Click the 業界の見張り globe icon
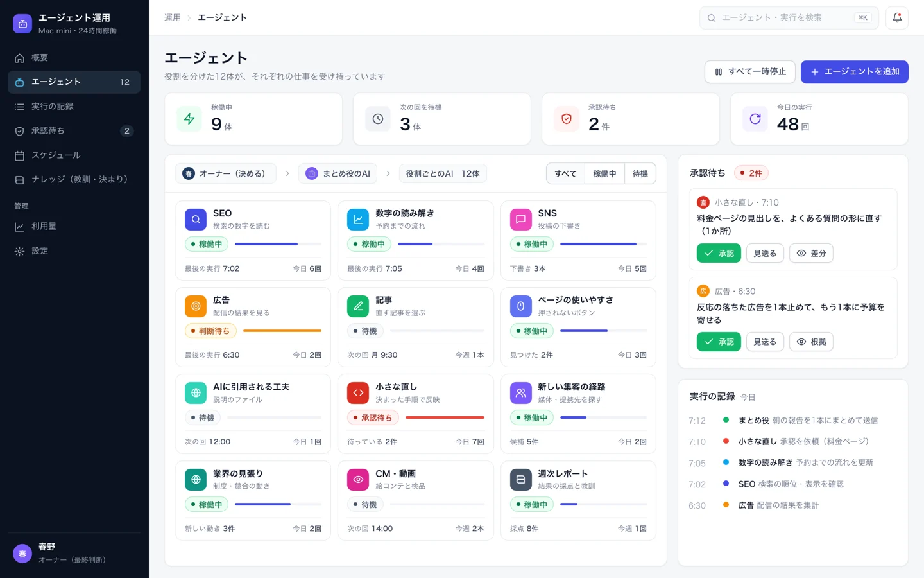 coord(196,480)
